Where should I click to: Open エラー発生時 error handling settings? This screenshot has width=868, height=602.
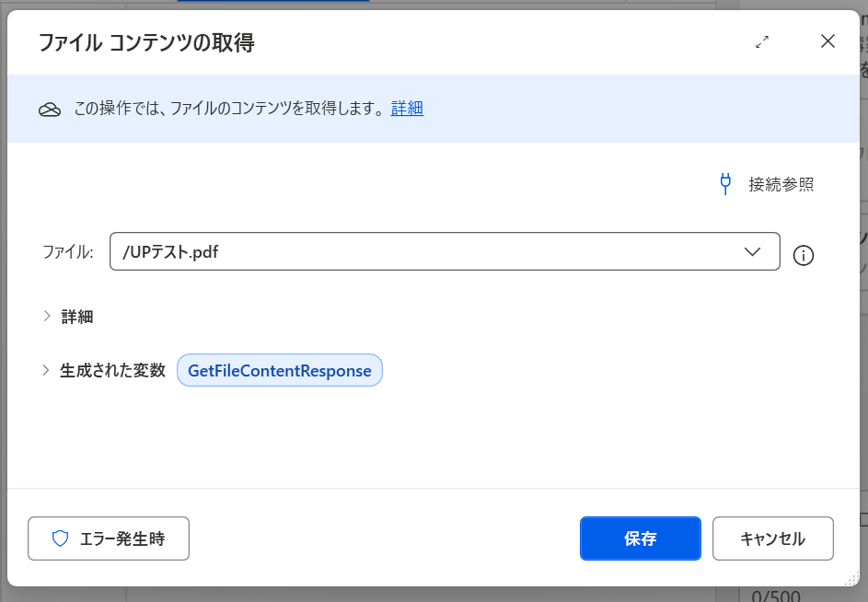(x=109, y=538)
